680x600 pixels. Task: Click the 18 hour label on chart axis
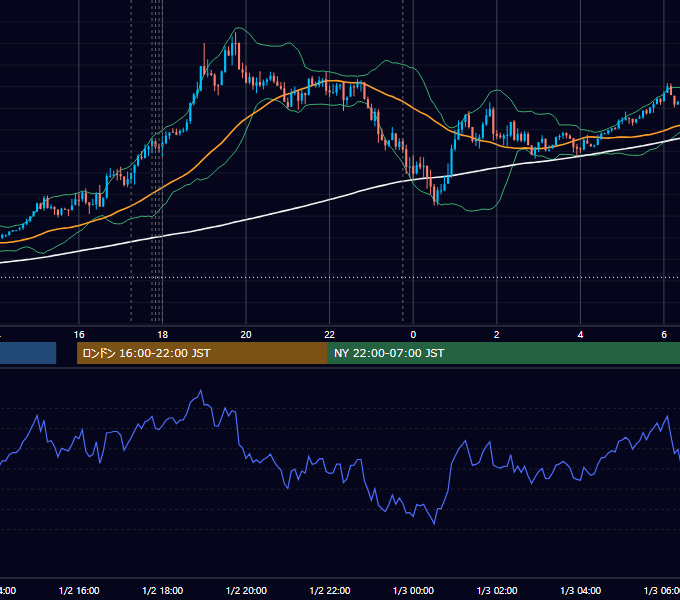[162, 335]
